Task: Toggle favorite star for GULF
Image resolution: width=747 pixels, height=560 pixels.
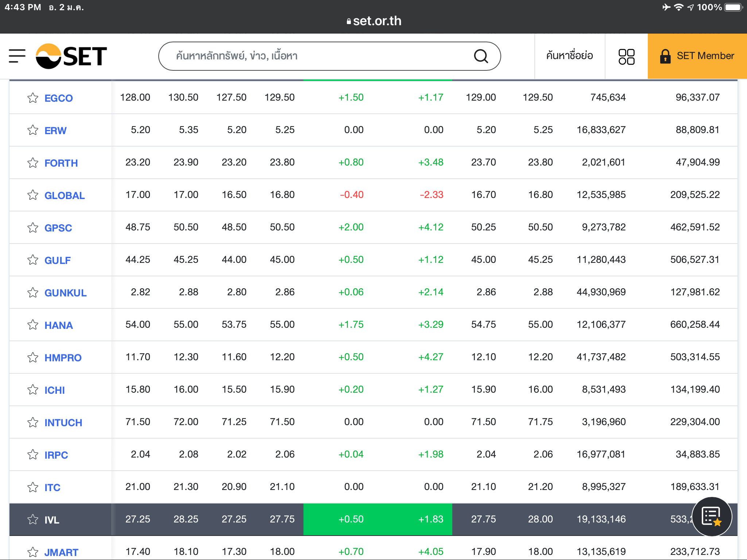Action: [x=33, y=260]
